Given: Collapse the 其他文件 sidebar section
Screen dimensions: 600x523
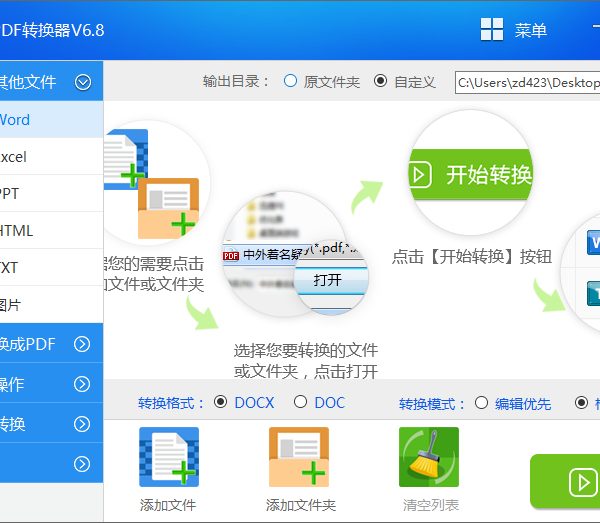Looking at the screenshot, I should coord(83,82).
